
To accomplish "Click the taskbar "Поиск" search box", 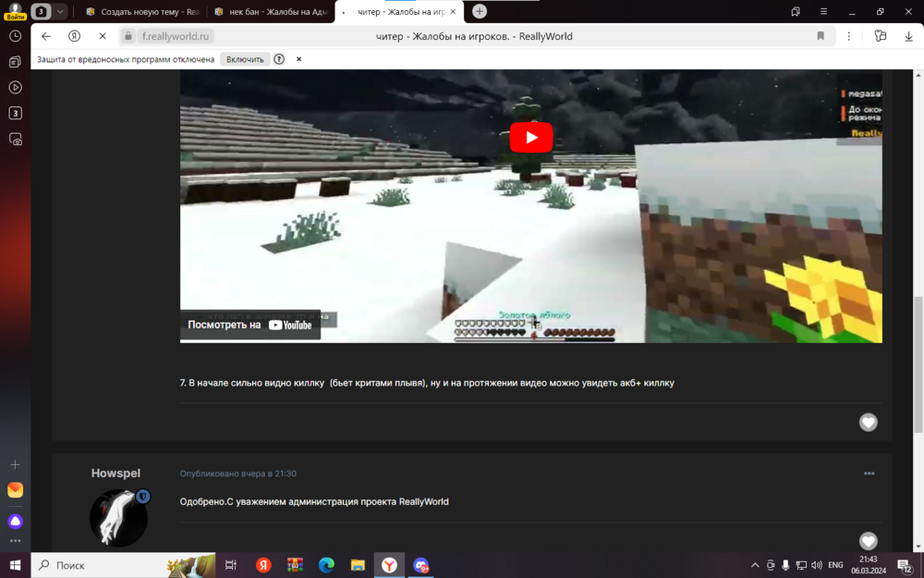I will pyautogui.click(x=123, y=566).
